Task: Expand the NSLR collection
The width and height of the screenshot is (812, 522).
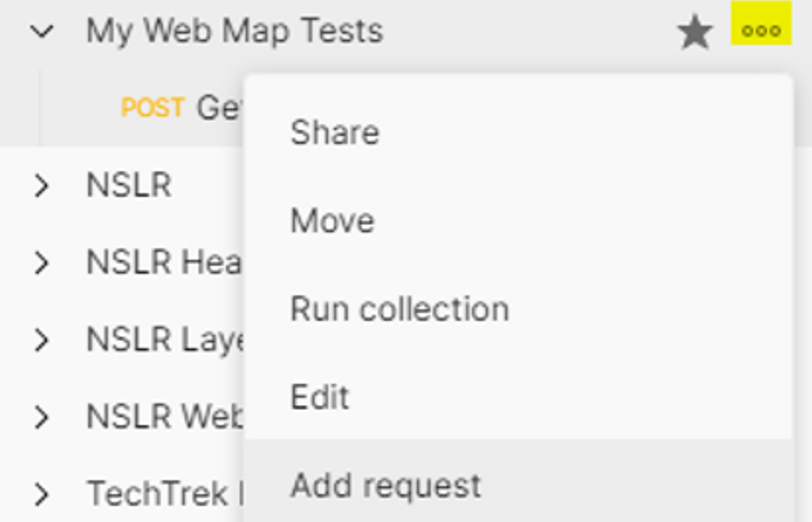Action: 42,185
